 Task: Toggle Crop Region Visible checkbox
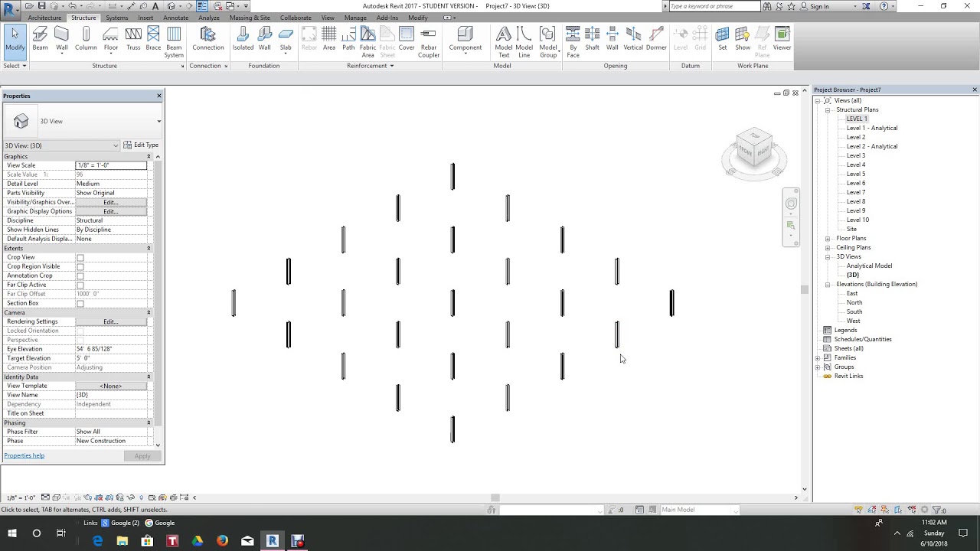80,267
